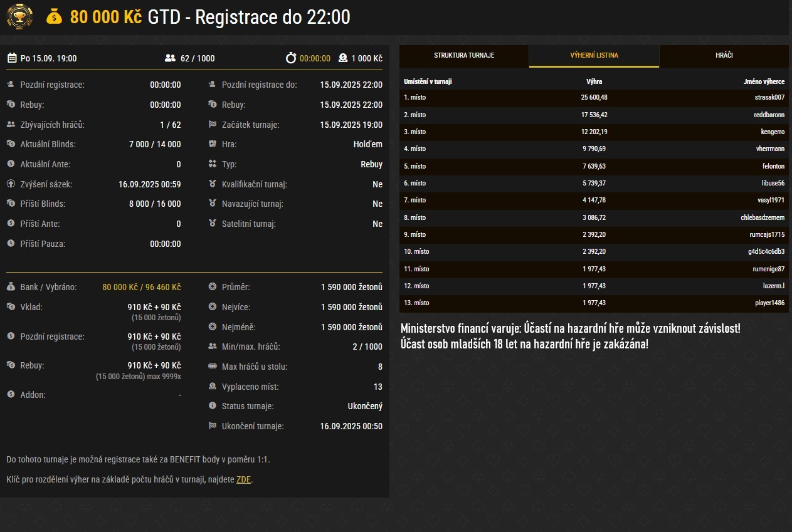Click the bank icon beside Bank / Vybráno
Image resolution: width=792 pixels, height=532 pixels.
coord(11,287)
